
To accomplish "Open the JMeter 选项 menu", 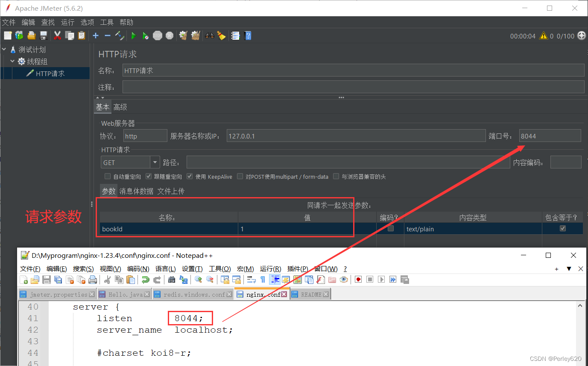I will point(87,22).
